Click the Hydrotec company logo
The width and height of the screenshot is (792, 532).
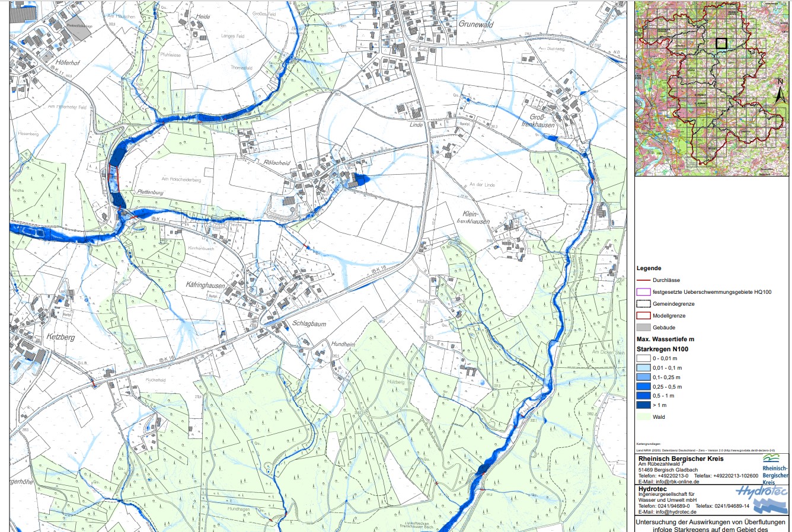click(762, 500)
